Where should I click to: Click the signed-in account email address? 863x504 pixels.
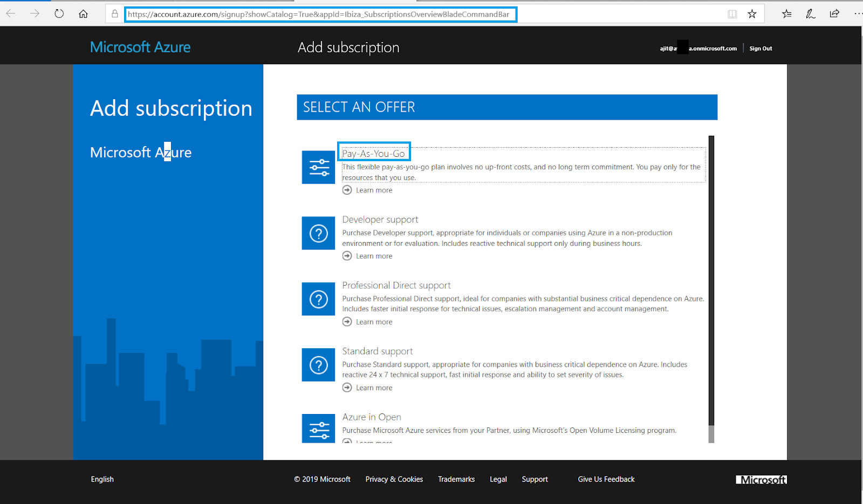[x=698, y=49]
